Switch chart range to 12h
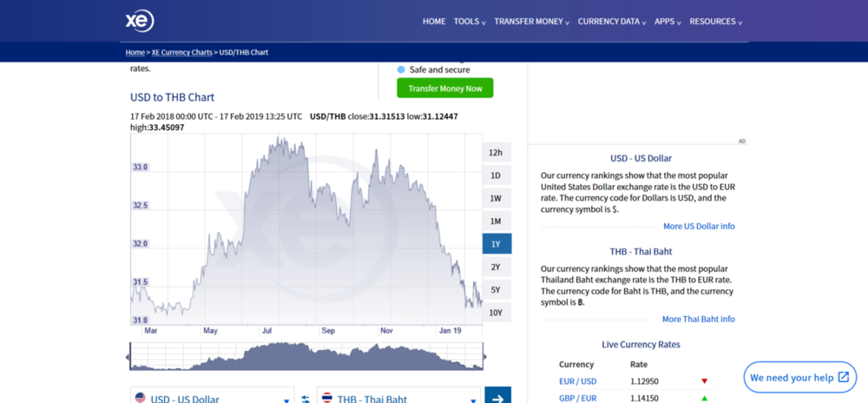This screenshot has width=868, height=403. (496, 153)
